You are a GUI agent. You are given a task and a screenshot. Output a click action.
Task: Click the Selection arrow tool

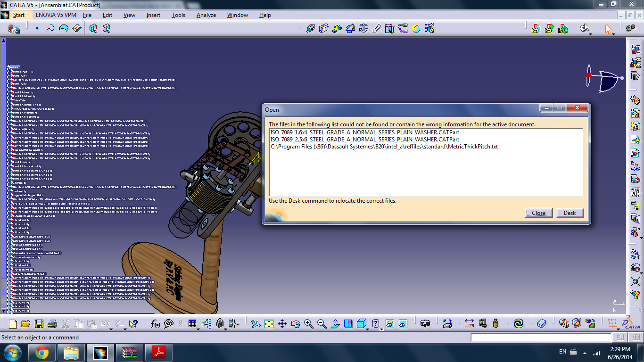click(608, 29)
